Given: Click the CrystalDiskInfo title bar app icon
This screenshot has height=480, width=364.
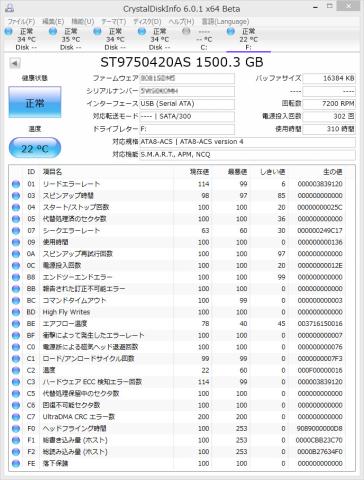Looking at the screenshot, I should 10,8.
